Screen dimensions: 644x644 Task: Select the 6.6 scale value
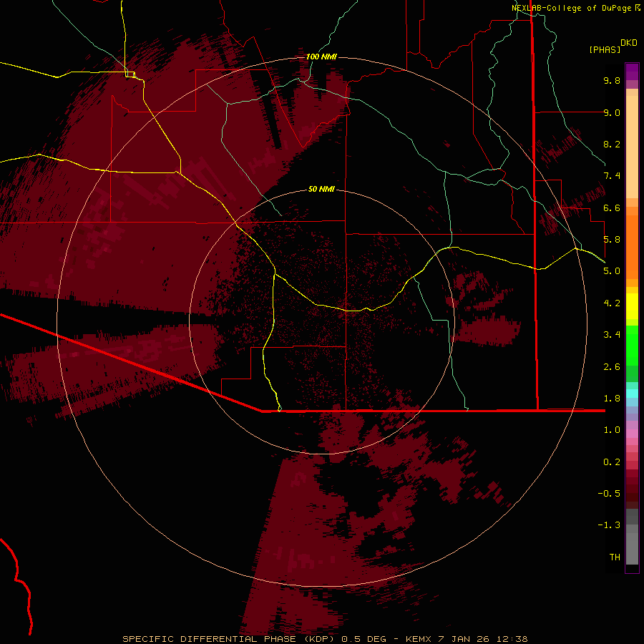(612, 208)
